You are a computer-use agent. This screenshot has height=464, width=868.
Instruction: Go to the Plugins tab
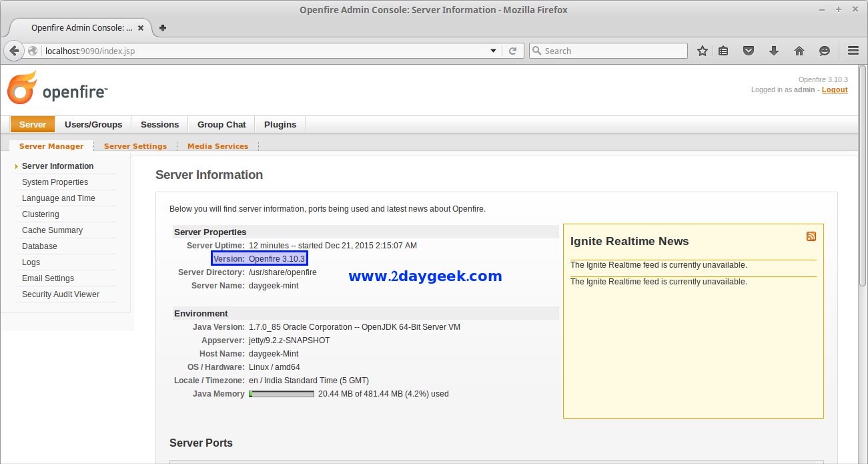coord(280,124)
